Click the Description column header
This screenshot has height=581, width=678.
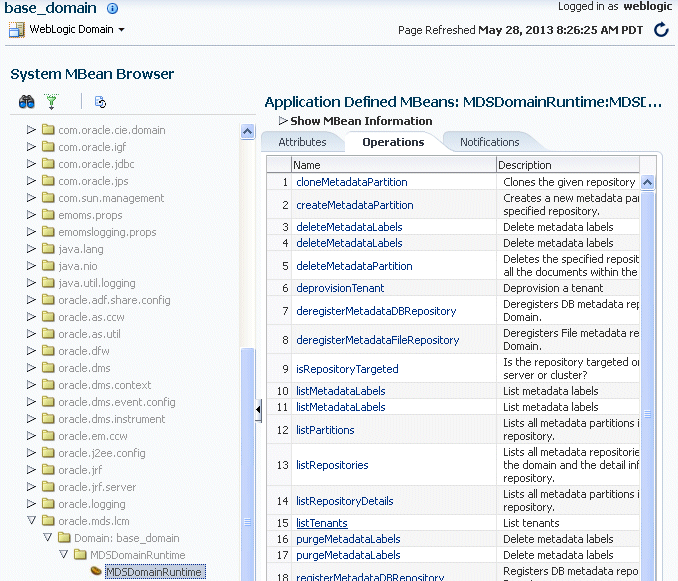(x=568, y=165)
